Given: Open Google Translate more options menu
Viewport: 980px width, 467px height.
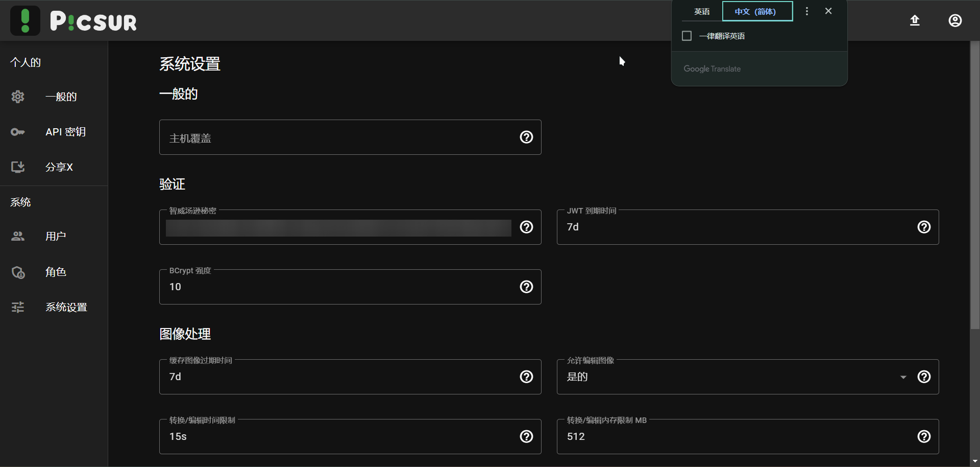Looking at the screenshot, I should point(807,11).
